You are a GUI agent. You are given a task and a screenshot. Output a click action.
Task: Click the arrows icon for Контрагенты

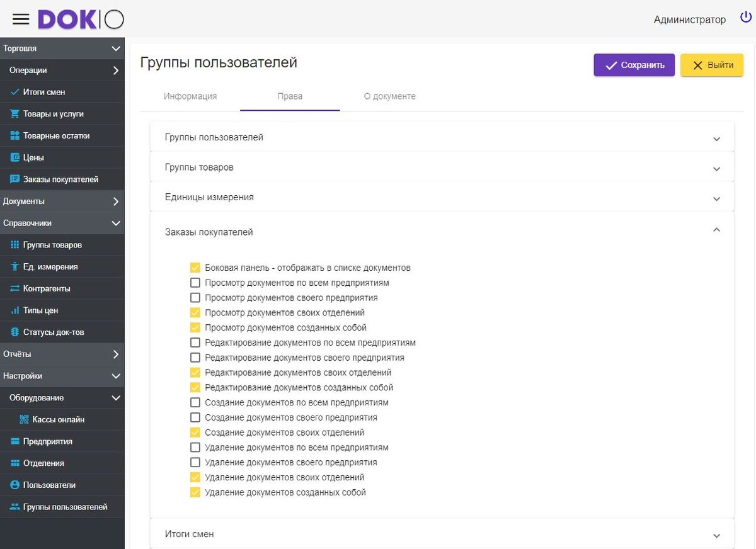tap(16, 288)
